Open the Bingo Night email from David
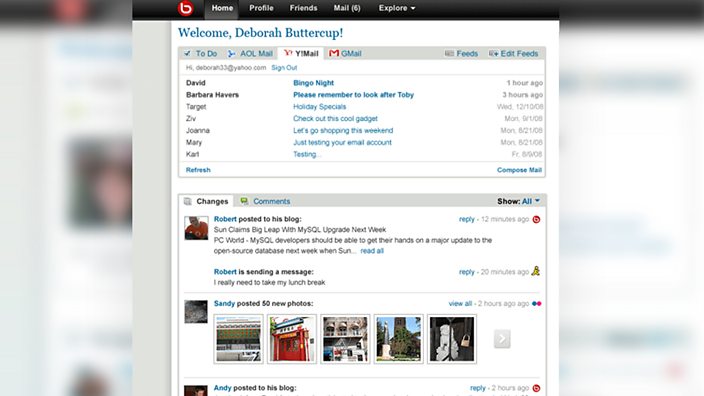Viewport: 704px width, 396px height. click(x=313, y=83)
